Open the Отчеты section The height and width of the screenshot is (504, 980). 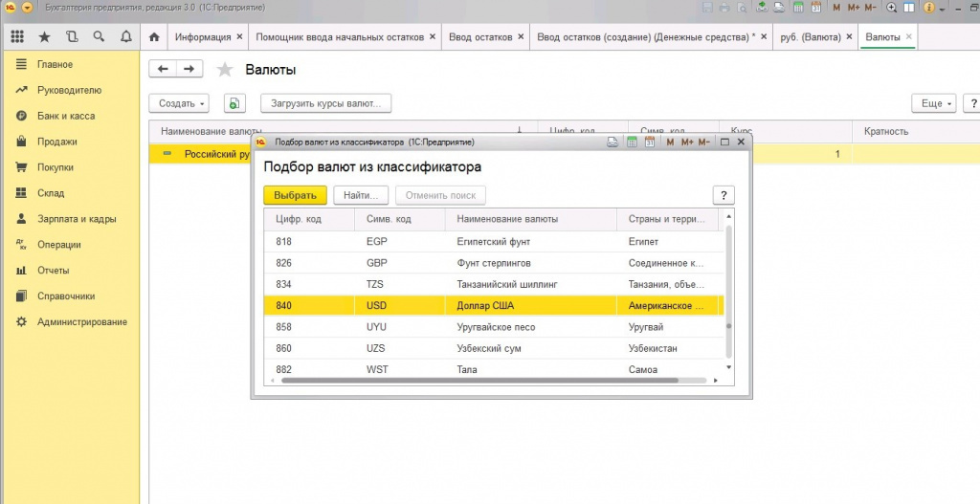point(54,271)
